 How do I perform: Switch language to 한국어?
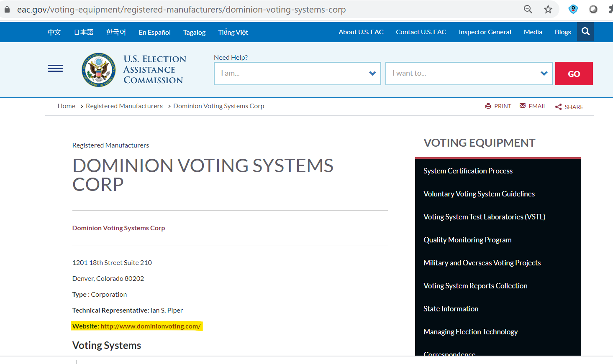116,32
